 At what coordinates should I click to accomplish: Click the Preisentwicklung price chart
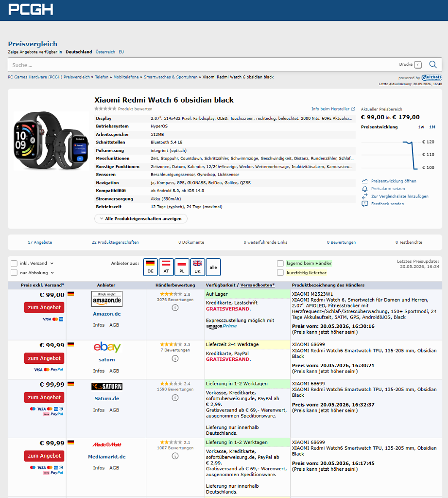(x=398, y=155)
